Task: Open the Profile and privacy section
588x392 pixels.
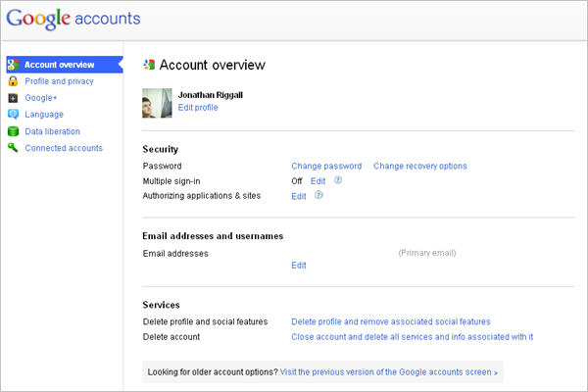Action: [x=58, y=81]
